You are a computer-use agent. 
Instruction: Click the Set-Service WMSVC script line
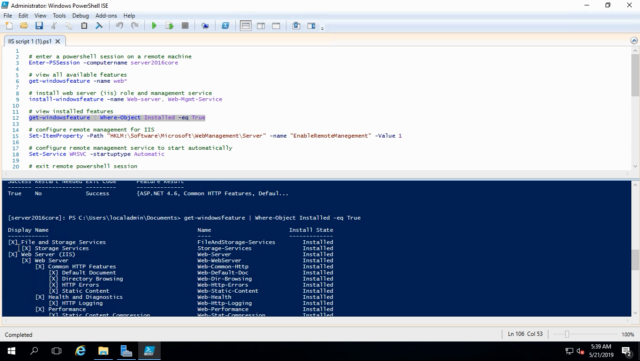point(96,154)
